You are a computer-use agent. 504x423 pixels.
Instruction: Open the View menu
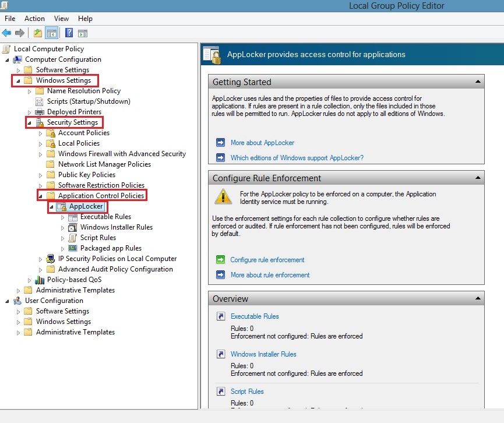[61, 19]
